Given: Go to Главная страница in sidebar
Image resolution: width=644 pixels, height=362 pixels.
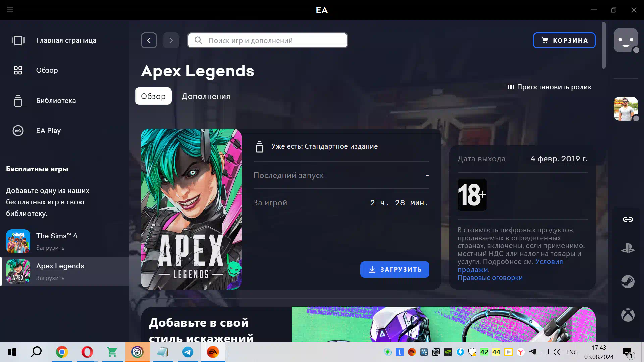Looking at the screenshot, I should 64,40.
